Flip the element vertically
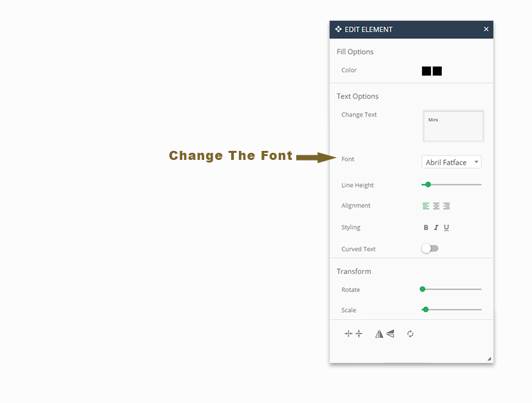Image resolution: width=532 pixels, height=403 pixels. coord(390,334)
